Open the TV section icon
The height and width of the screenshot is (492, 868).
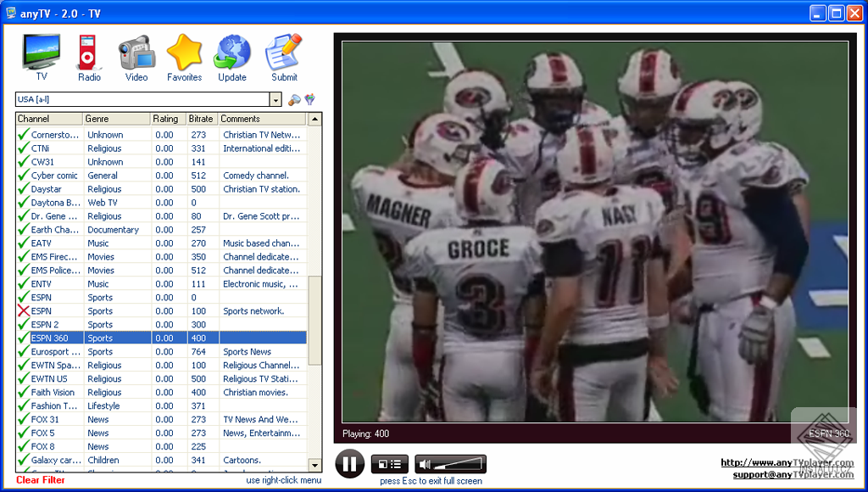coord(42,52)
